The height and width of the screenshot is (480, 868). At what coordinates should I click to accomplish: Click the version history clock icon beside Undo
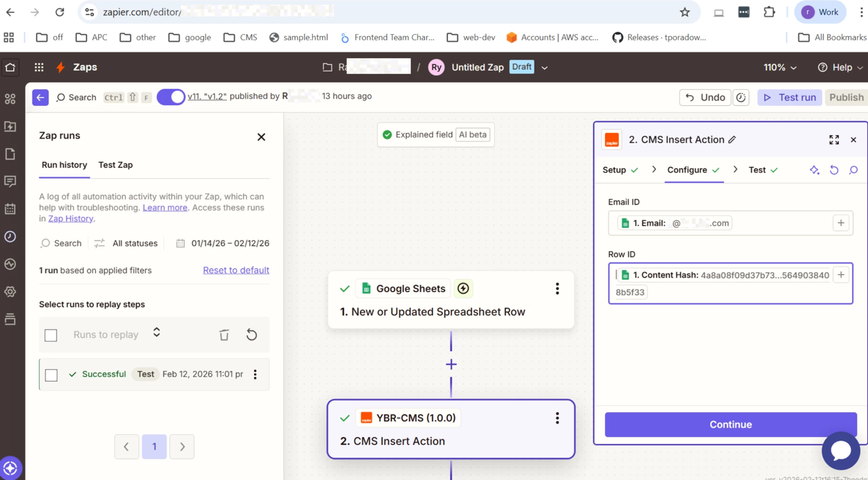tap(741, 98)
